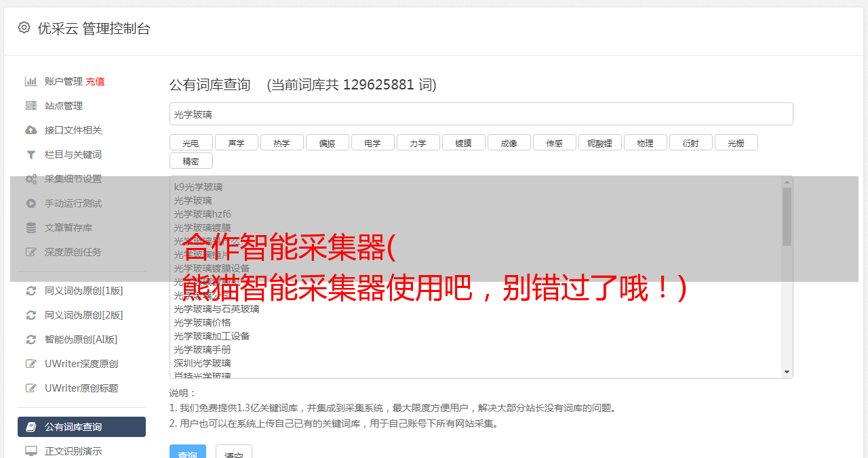Click the 偏振 tag button
Viewport: 868px width, 458px height.
click(x=327, y=142)
